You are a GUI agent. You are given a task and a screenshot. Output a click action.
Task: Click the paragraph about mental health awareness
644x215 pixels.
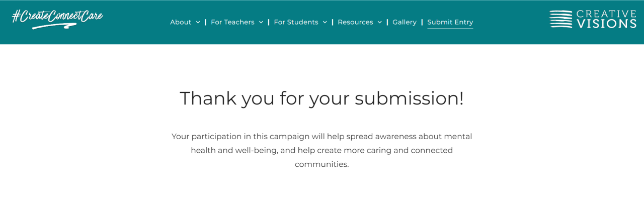321,150
